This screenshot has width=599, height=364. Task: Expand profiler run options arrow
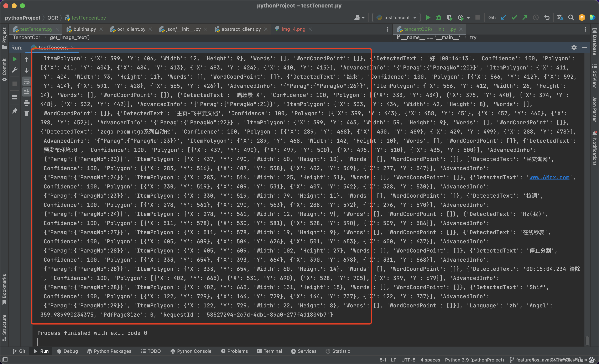point(468,18)
